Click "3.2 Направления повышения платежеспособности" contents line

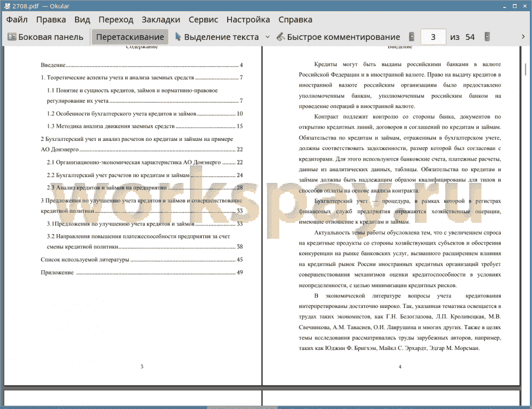(138, 236)
